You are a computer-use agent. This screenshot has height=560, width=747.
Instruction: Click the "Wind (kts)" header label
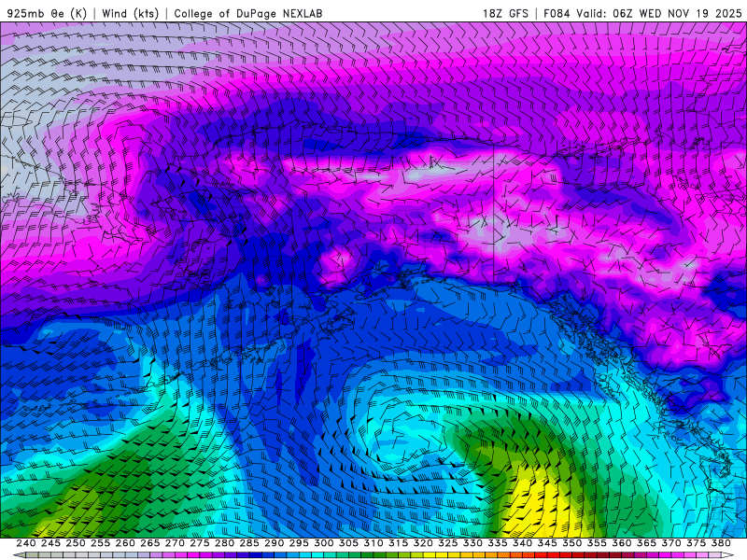pos(130,13)
